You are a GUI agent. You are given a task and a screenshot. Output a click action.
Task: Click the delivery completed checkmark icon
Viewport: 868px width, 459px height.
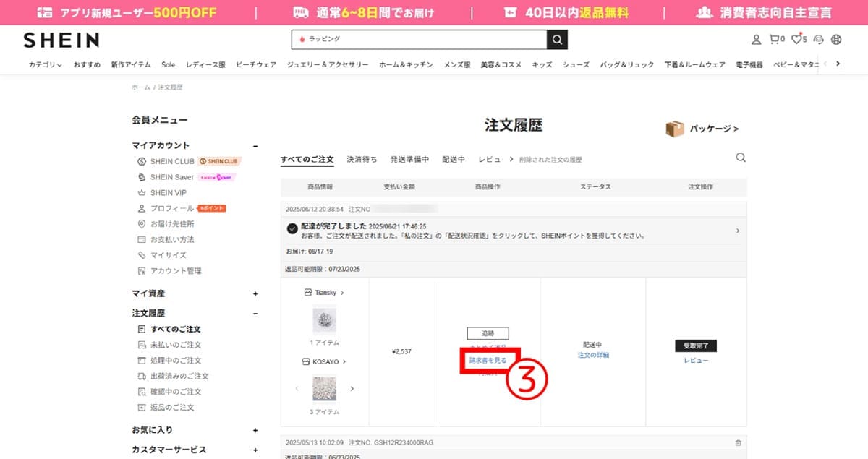coord(292,228)
